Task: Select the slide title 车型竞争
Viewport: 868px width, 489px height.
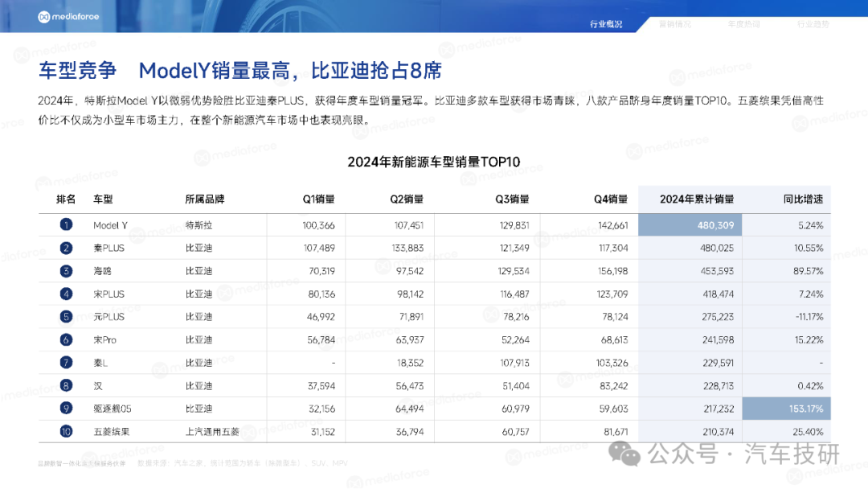Action: [x=77, y=70]
